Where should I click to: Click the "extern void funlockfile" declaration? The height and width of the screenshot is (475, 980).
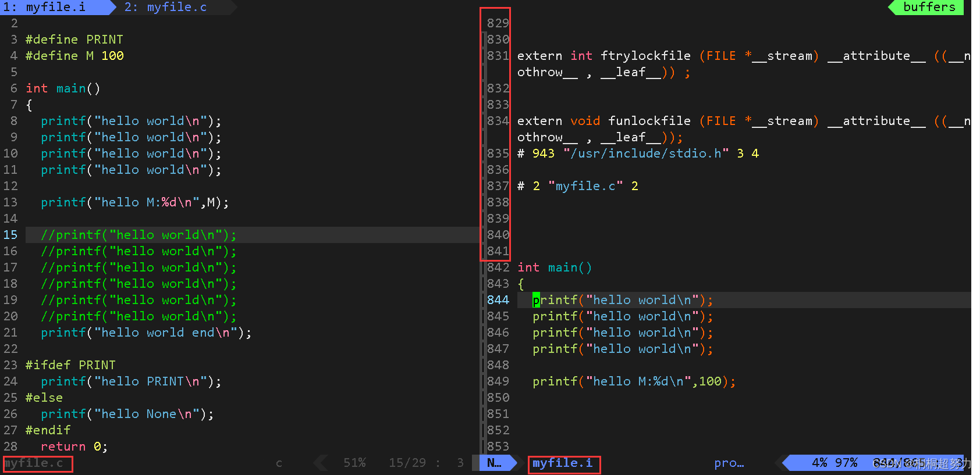click(x=744, y=129)
